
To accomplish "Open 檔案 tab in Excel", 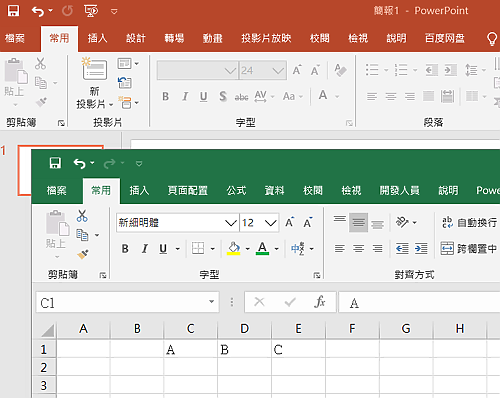I will pos(57,191).
